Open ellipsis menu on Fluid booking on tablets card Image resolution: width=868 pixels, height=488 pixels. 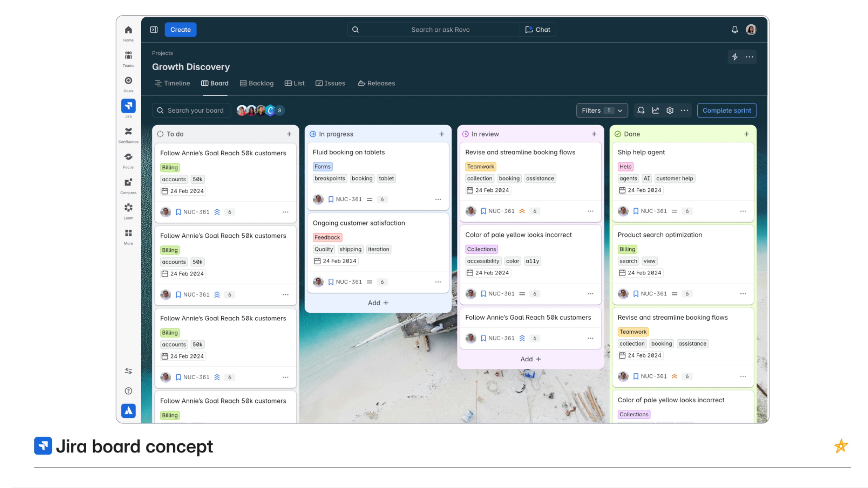tap(438, 199)
